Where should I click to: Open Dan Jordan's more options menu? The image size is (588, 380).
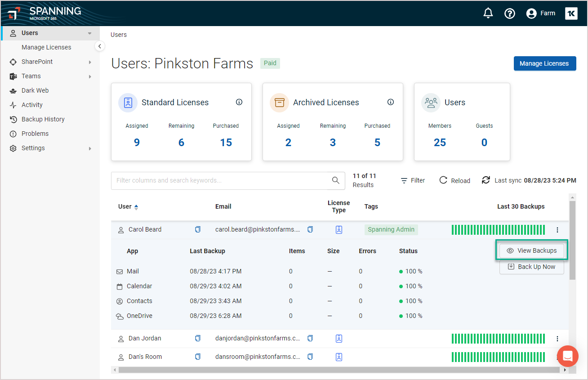[557, 339]
